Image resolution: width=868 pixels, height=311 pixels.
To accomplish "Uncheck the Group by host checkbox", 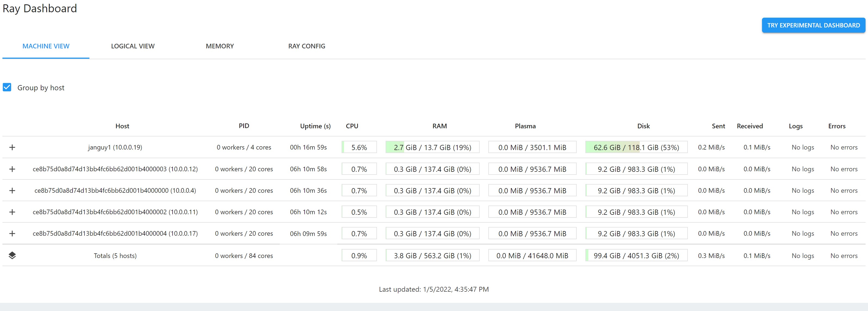I will 7,87.
